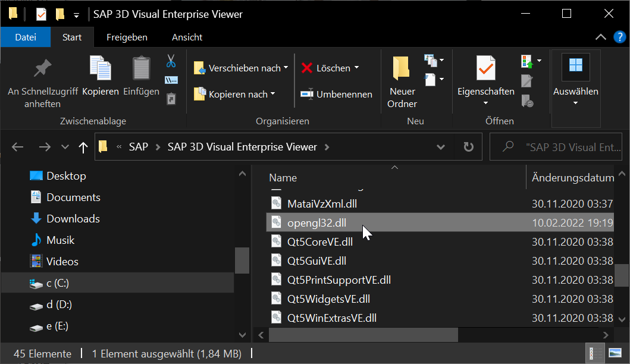
Task: Switch to the details view icon in status bar
Action: 595,353
